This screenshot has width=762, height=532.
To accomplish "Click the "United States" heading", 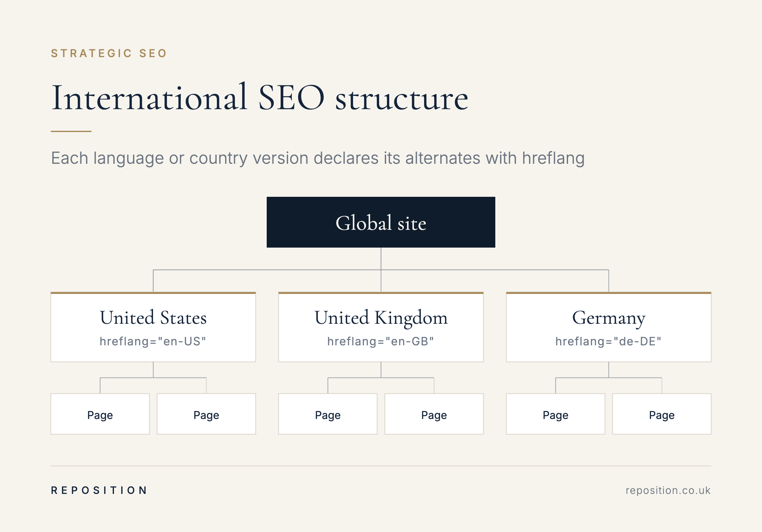I will tap(153, 318).
